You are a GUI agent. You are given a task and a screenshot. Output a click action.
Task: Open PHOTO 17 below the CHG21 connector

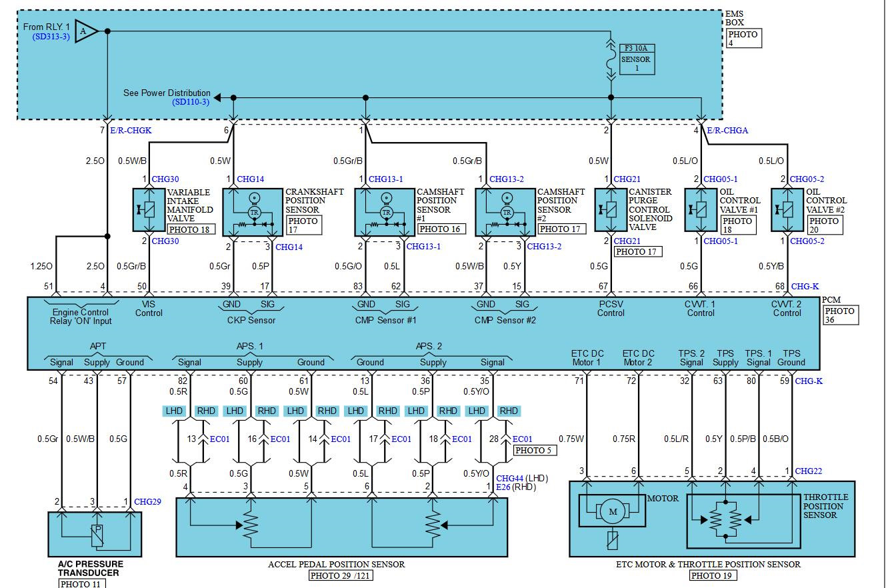[x=637, y=252]
